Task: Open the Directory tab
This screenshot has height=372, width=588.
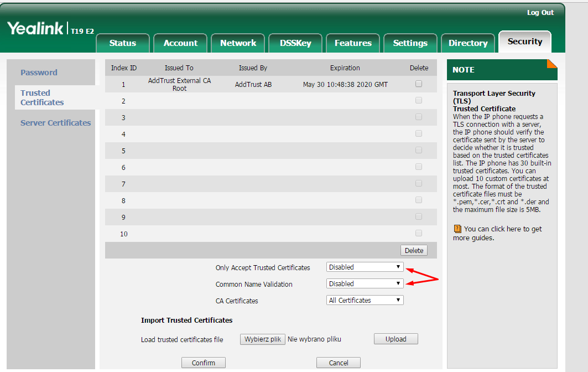Action: pyautogui.click(x=468, y=43)
